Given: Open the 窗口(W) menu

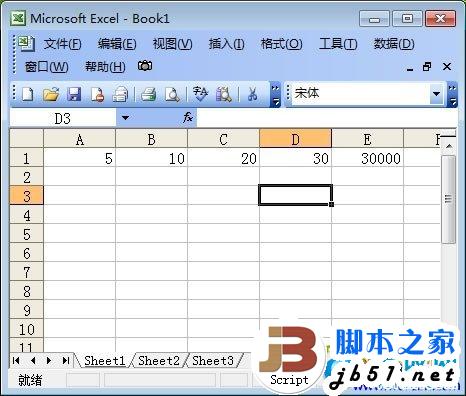Looking at the screenshot, I should (x=47, y=67).
